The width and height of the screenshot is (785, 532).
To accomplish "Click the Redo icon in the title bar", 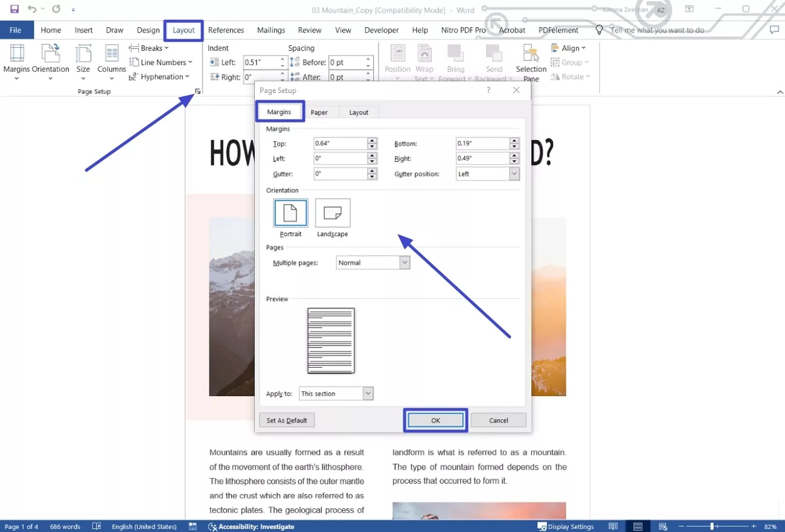I will tap(56, 9).
